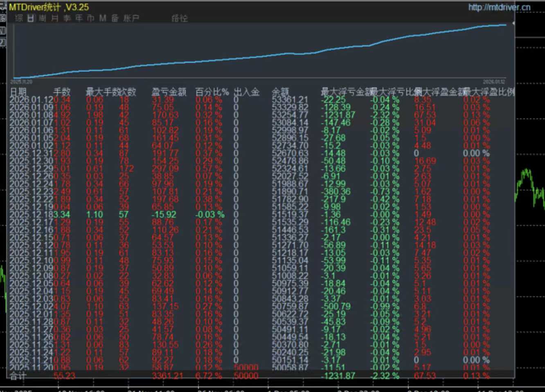Select the 2026.01.02 date row
Image resolution: width=545 pixels, height=392 pixels.
click(x=31, y=146)
